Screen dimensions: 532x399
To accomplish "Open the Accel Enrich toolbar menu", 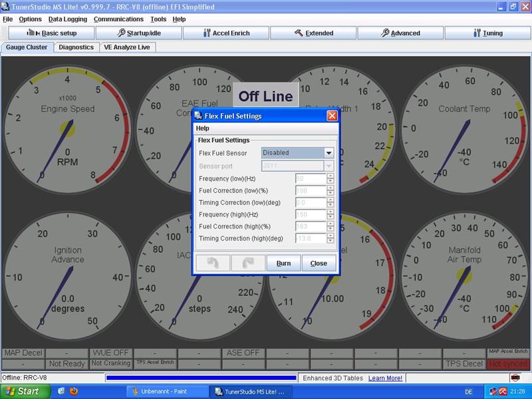I will click(x=226, y=33).
